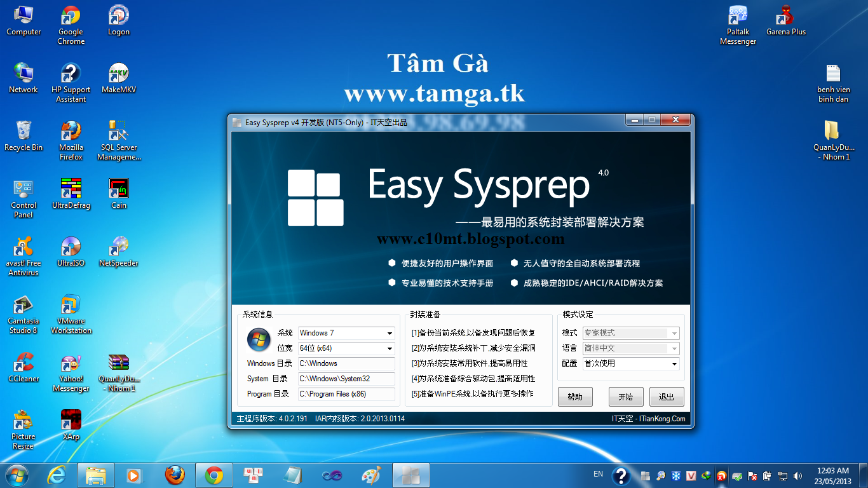Select the Mozilla Firefox desktop shortcut
The height and width of the screenshot is (488, 868).
71,141
